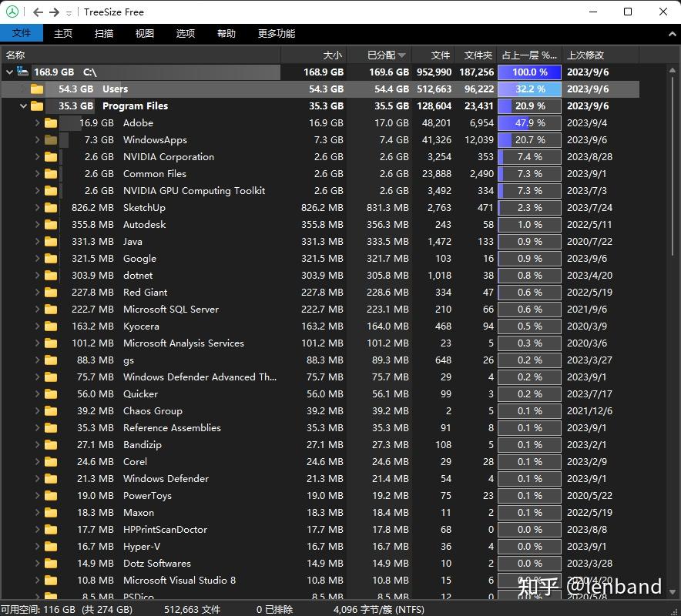Select the Microsoft Analysis Services row
This screenshot has height=616, width=681.
[x=320, y=343]
